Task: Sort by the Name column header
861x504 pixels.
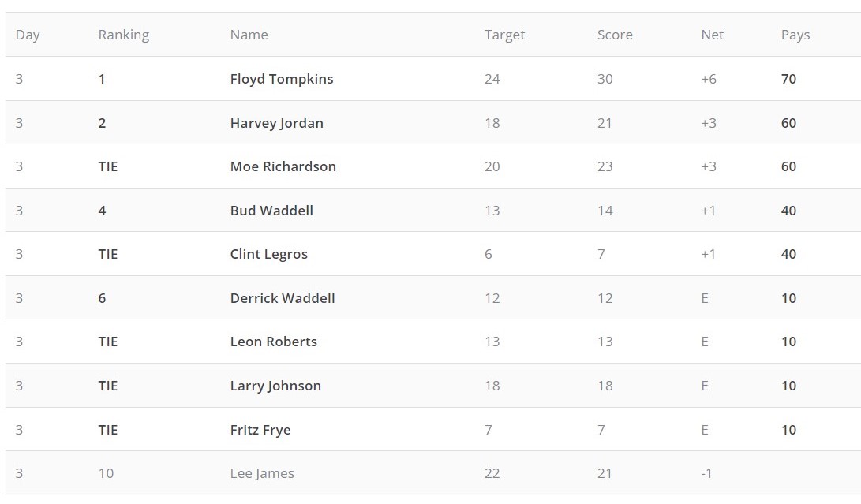Action: pos(249,35)
